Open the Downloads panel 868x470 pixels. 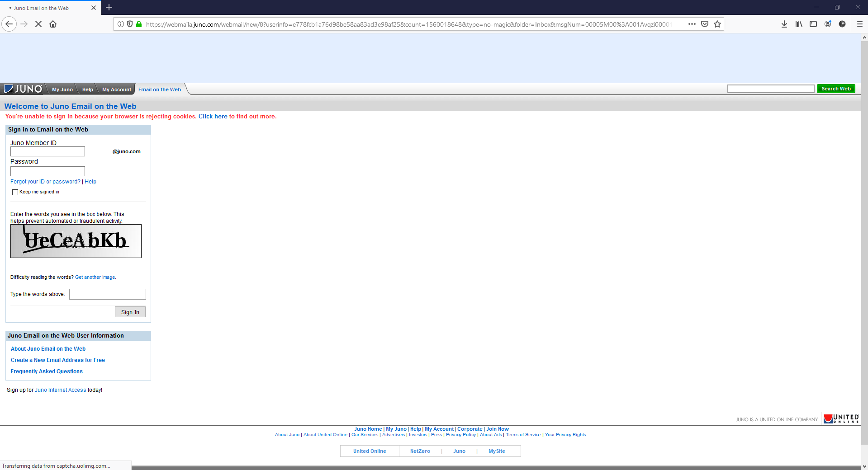click(784, 24)
